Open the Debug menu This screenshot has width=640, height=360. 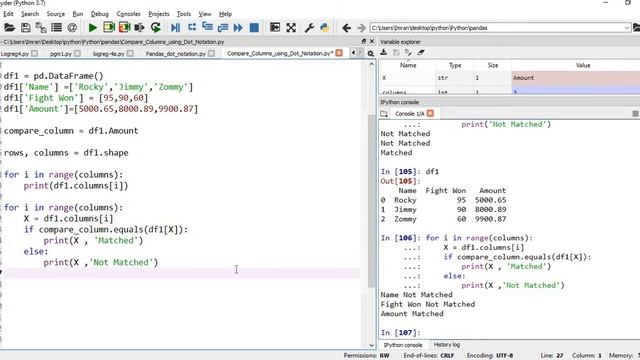[100, 14]
